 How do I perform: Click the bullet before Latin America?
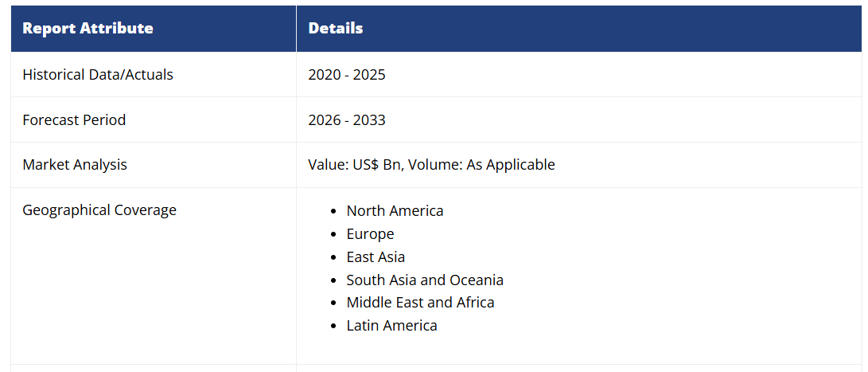click(334, 327)
